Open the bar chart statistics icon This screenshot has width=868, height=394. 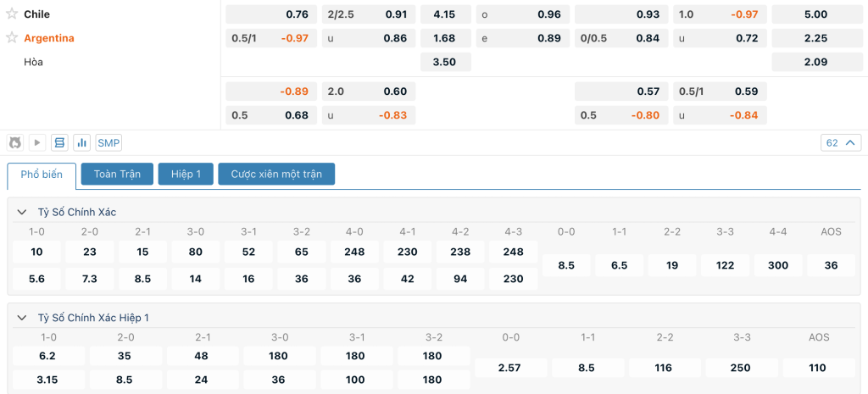[82, 142]
